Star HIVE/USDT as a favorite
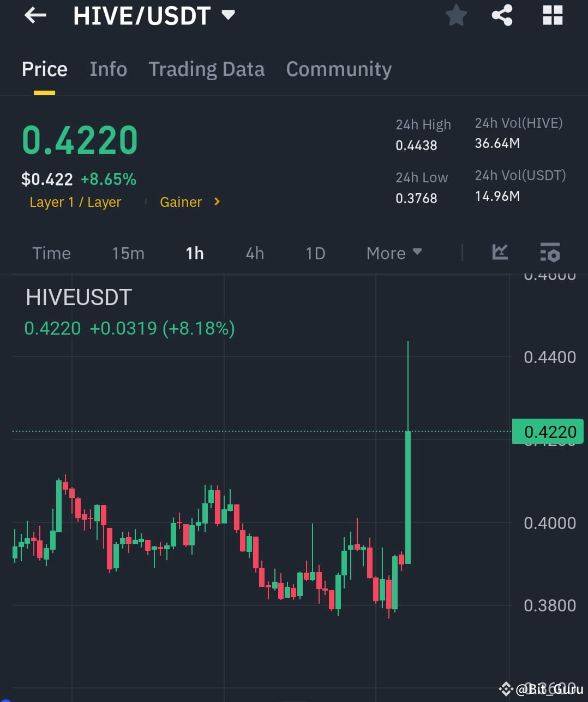This screenshot has width=588, height=702. (456, 15)
